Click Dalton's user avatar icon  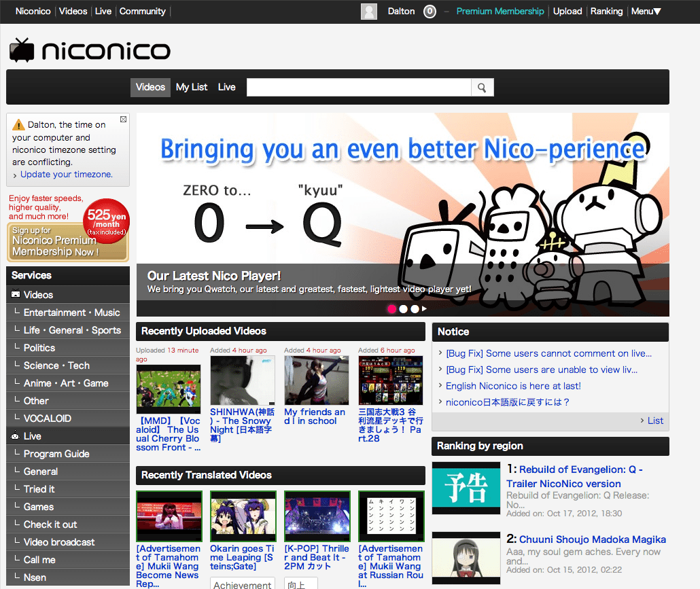[369, 12]
